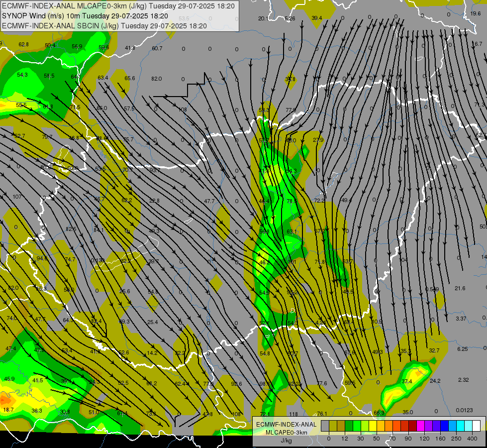Click the MLCAPE0-3km title line in header
The image size is (487, 448).
point(118,6)
